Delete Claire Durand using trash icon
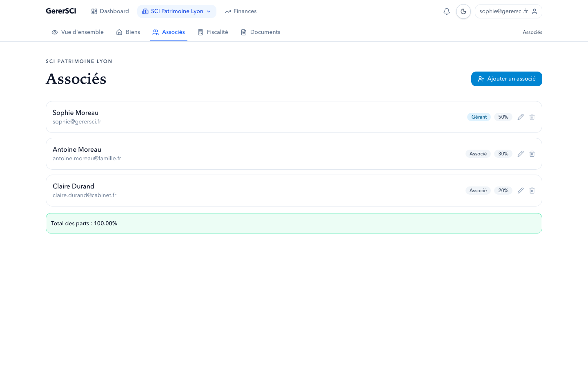Screen dimensions: 588x368 click(x=532, y=191)
